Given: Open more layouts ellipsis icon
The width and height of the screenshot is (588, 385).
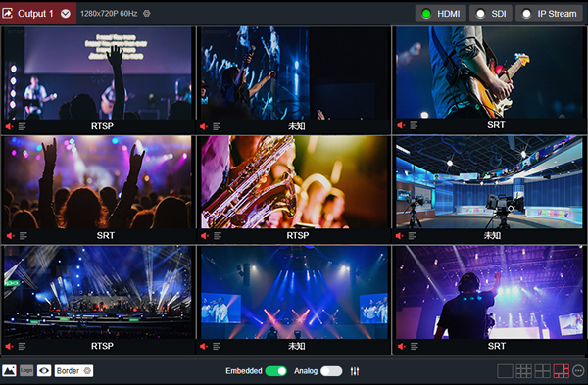Looking at the screenshot, I should coord(578,371).
